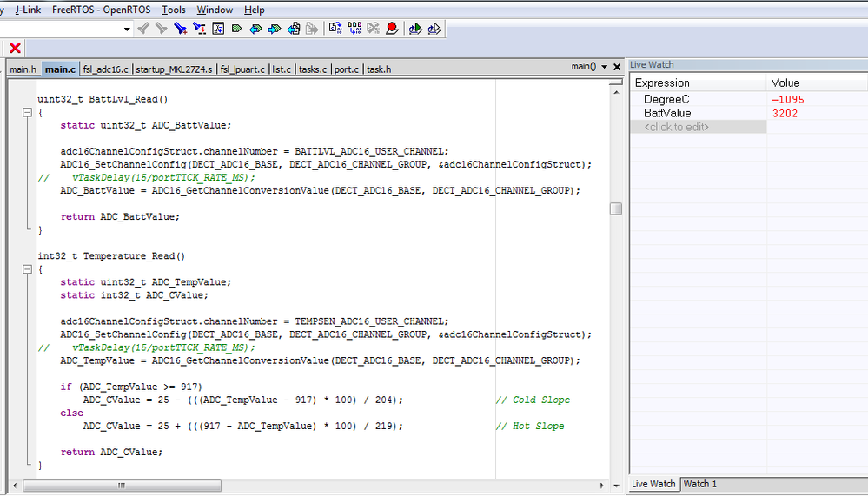The height and width of the screenshot is (496, 868).
Task: Click the 'return ADC_BattValue;' code line
Action: click(x=120, y=216)
